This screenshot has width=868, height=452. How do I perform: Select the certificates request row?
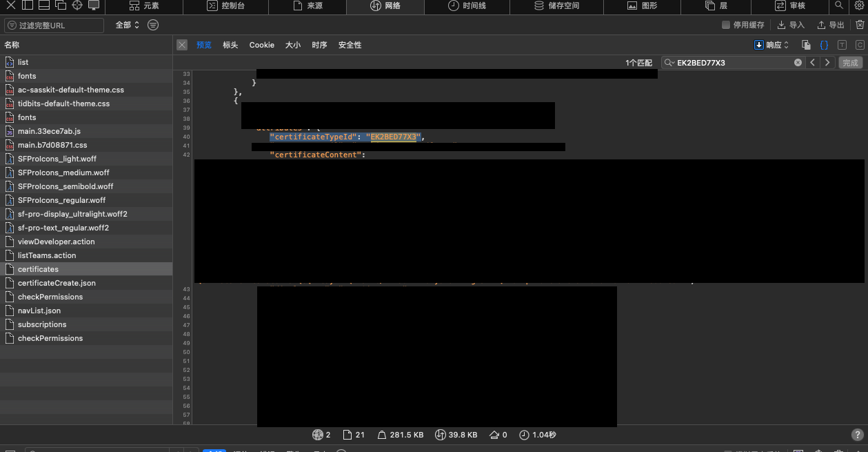click(x=86, y=269)
